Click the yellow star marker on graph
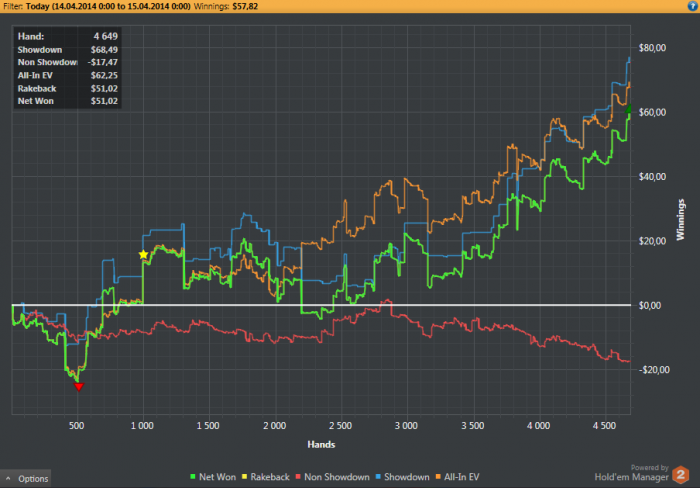The height and width of the screenshot is (488, 700). (143, 254)
